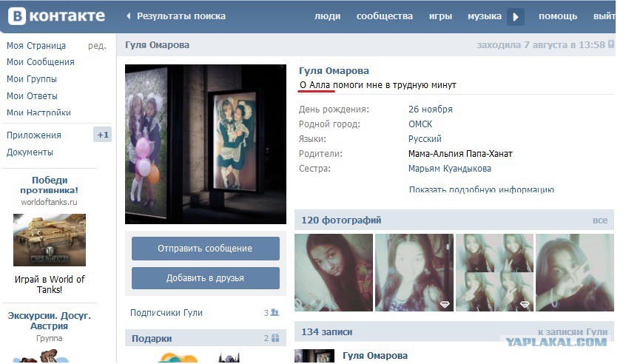Click the VKontakte logo icon
The width and height of the screenshot is (626, 364).
point(17,16)
